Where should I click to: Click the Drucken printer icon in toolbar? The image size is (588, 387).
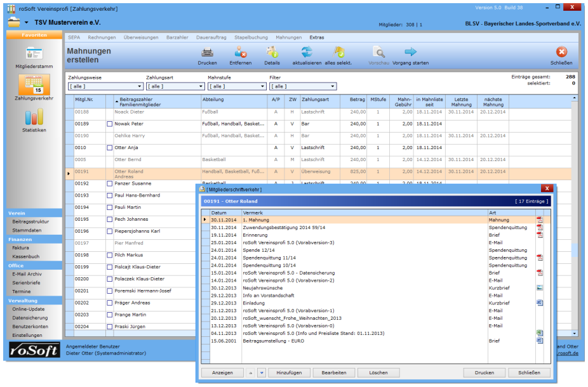coord(207,53)
